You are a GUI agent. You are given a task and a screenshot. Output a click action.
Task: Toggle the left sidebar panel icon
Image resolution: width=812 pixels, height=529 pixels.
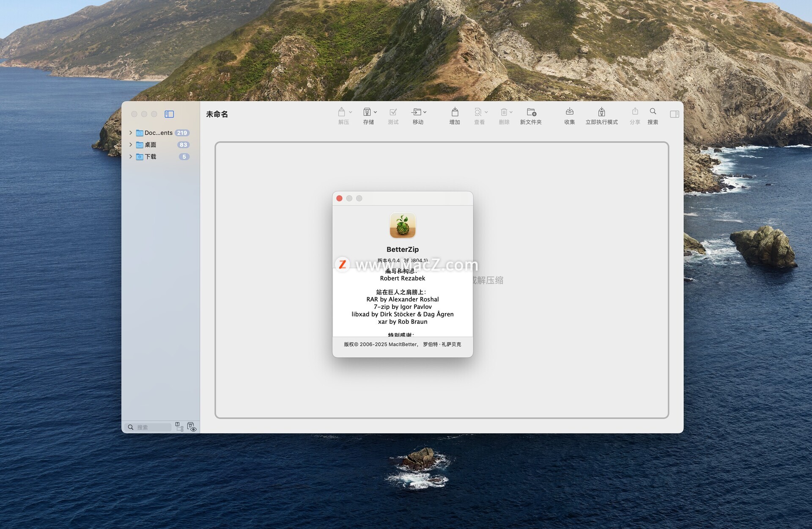tap(169, 114)
